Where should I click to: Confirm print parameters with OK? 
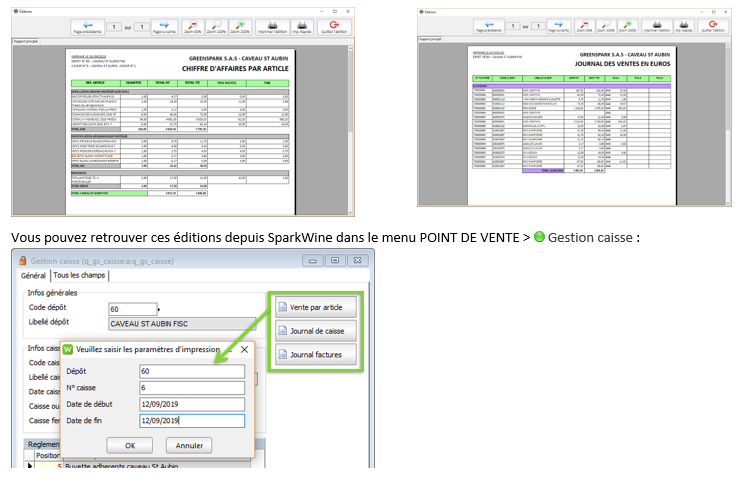click(130, 444)
